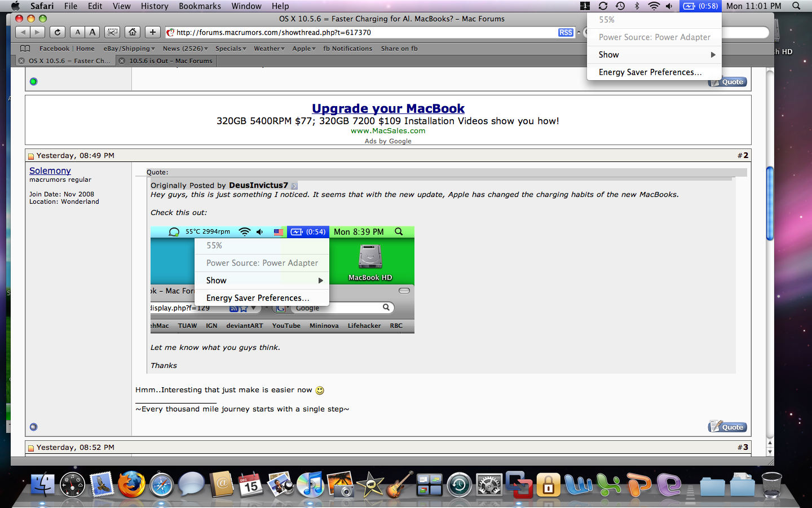
Task: Add bookmark using the plus button
Action: pyautogui.click(x=152, y=32)
